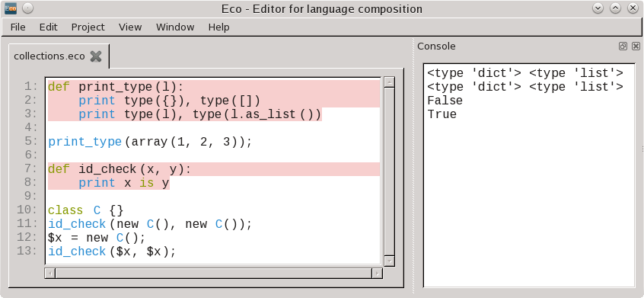Click '$x = new C();' on line 12

97,238
